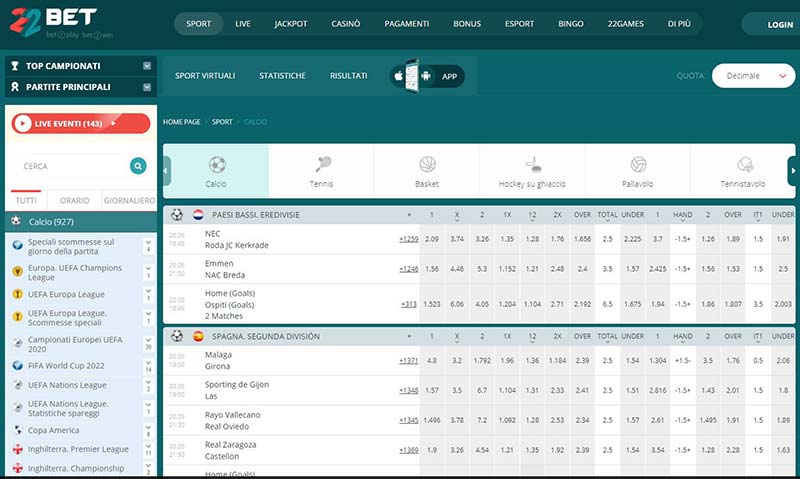Open the Jackpot menu item
This screenshot has height=479, width=800.
point(291,23)
